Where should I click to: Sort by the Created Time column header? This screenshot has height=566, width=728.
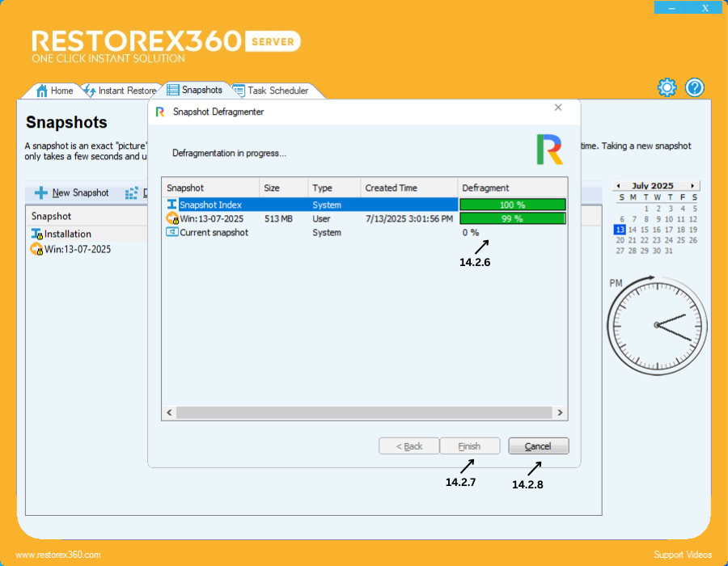tap(409, 188)
